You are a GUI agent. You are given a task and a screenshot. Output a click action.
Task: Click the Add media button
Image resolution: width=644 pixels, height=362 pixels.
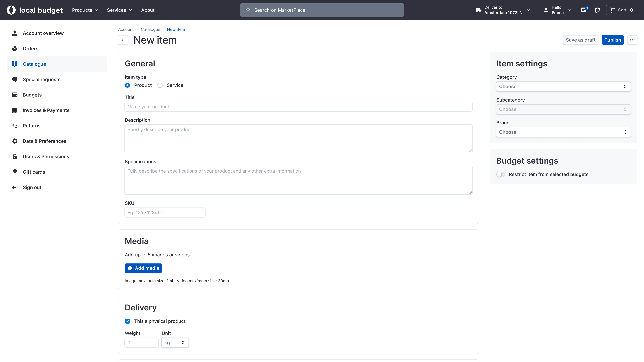pos(143,268)
